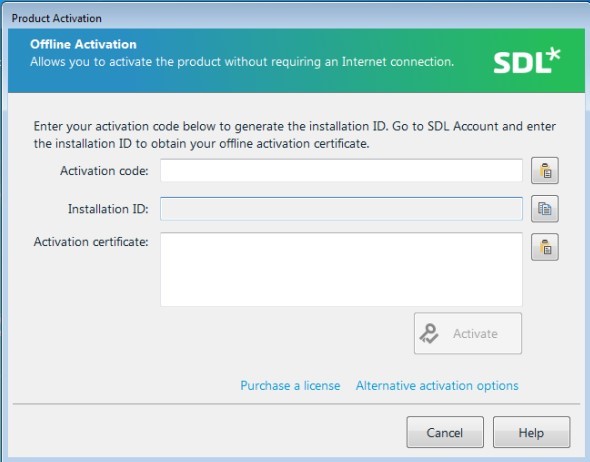590x462 pixels.
Task: Click the Activate button
Action: tap(468, 333)
